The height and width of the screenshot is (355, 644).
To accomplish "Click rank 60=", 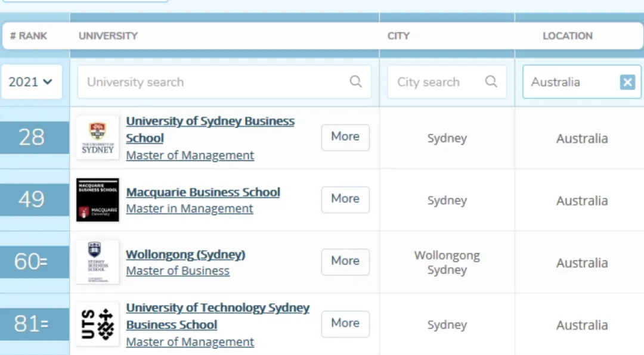I will (32, 262).
